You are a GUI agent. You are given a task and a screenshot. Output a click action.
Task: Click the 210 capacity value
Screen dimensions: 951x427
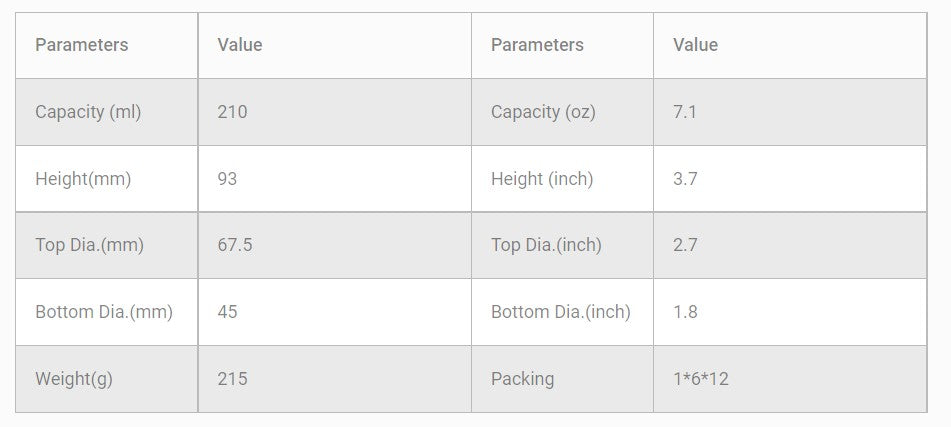coord(232,112)
